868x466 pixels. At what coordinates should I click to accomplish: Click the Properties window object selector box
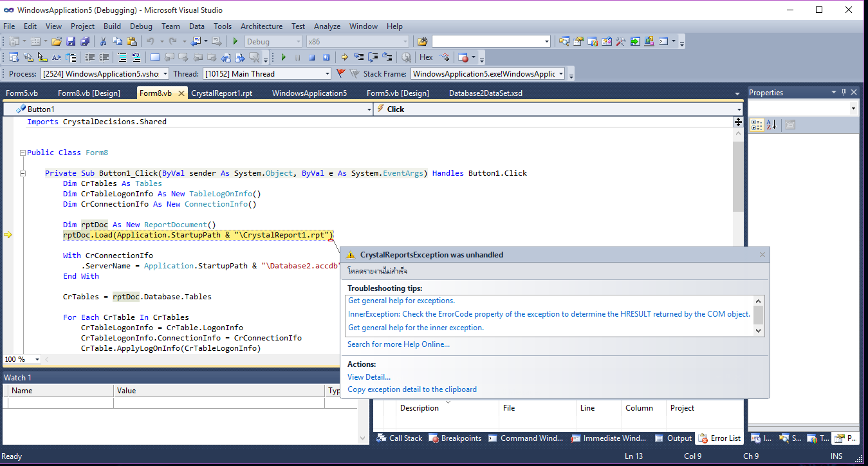tap(804, 109)
